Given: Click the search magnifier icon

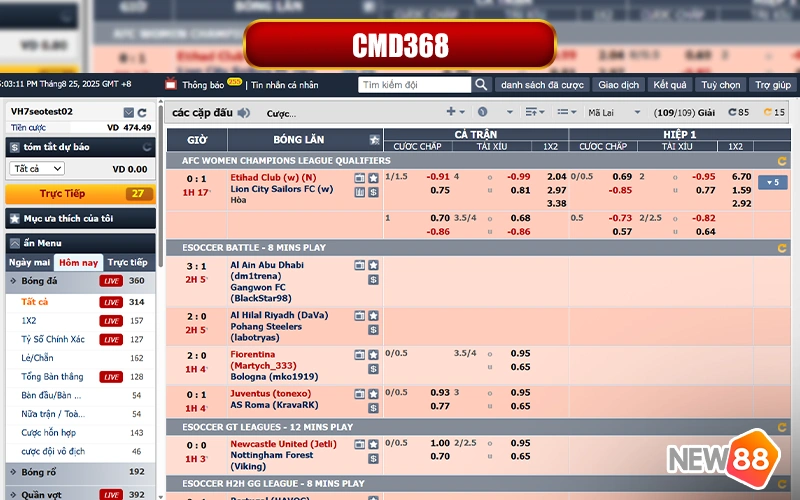Looking at the screenshot, I should [x=481, y=85].
